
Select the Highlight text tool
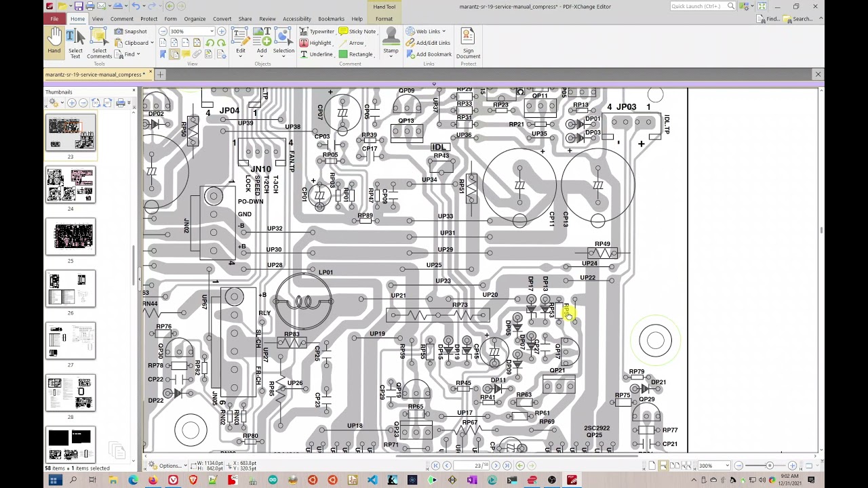[x=316, y=43]
